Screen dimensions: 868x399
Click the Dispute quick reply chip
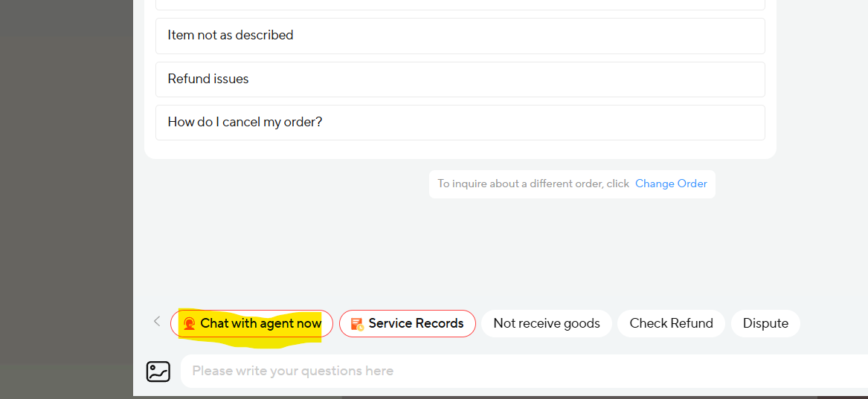tap(765, 323)
